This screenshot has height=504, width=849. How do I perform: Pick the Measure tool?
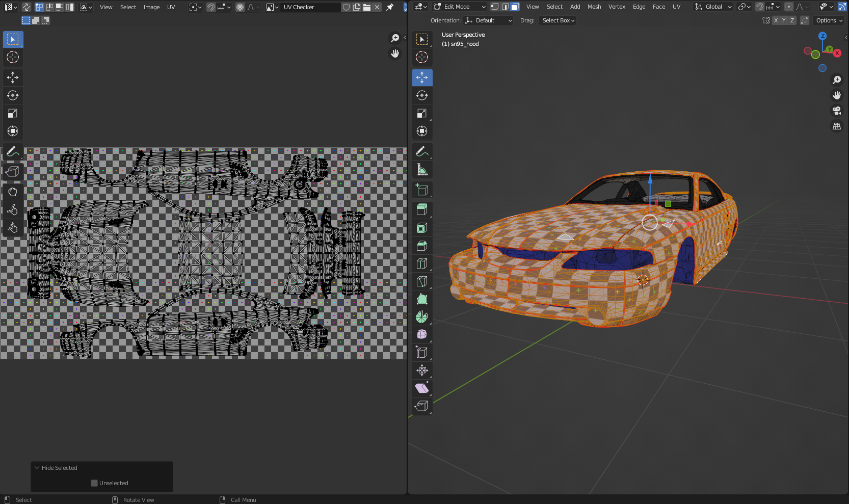422,170
